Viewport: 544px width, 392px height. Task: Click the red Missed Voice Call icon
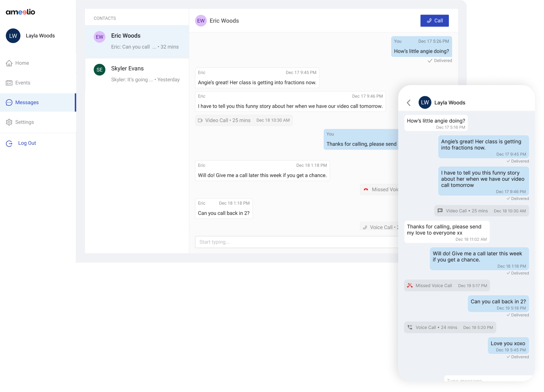[x=365, y=189]
